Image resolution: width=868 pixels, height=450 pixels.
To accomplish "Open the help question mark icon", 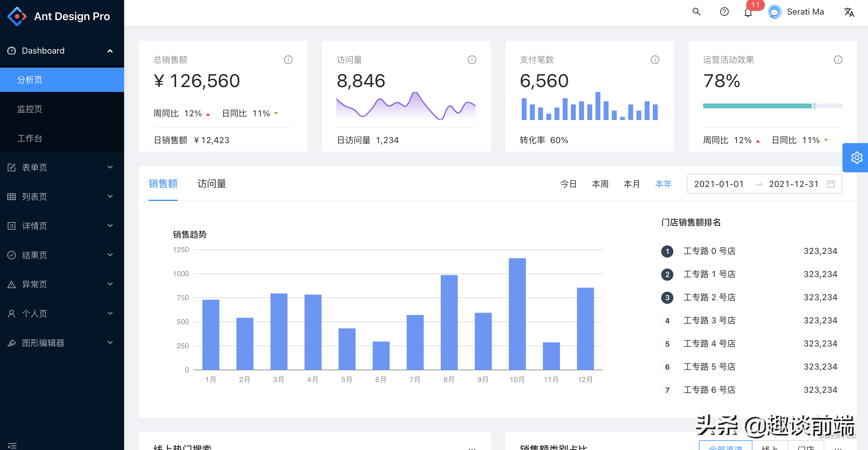I will (724, 12).
